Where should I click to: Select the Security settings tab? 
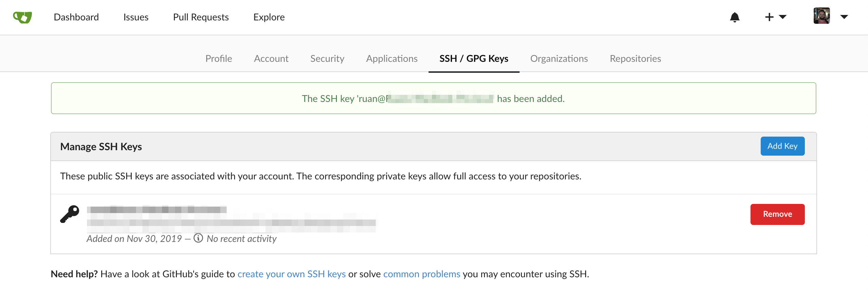pos(327,58)
